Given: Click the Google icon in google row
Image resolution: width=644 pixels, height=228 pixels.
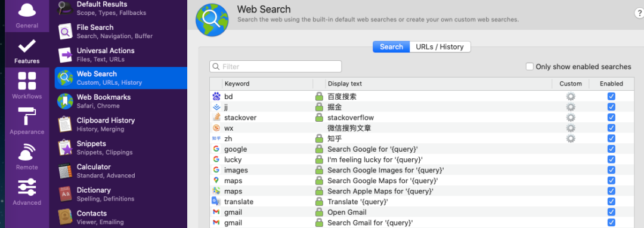Looking at the screenshot, I should [x=216, y=149].
